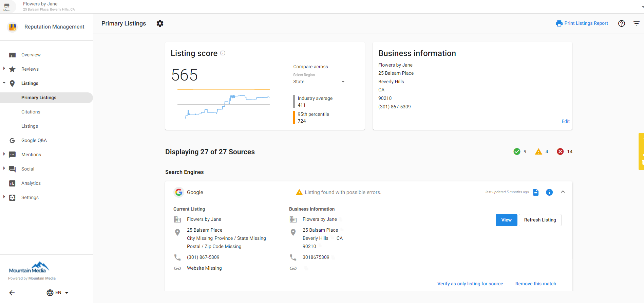The height and width of the screenshot is (303, 644).
Task: Click the Analytics bar chart icon
Action: click(12, 183)
